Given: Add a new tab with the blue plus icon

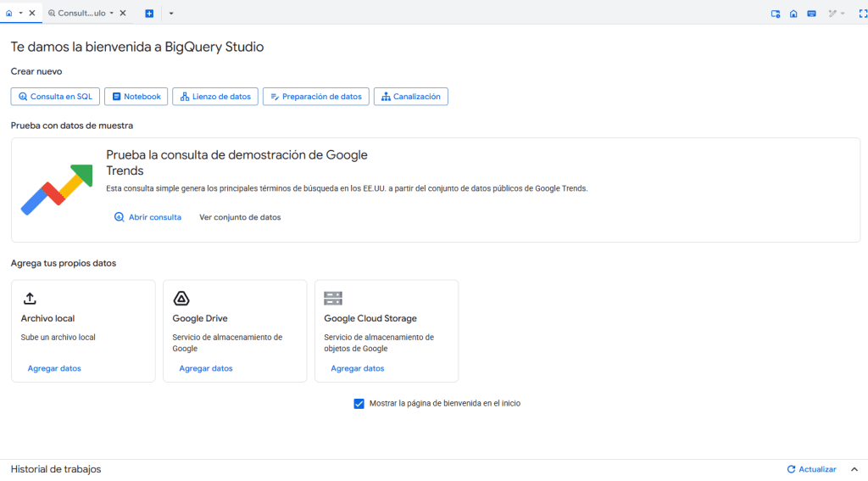Looking at the screenshot, I should tap(149, 14).
